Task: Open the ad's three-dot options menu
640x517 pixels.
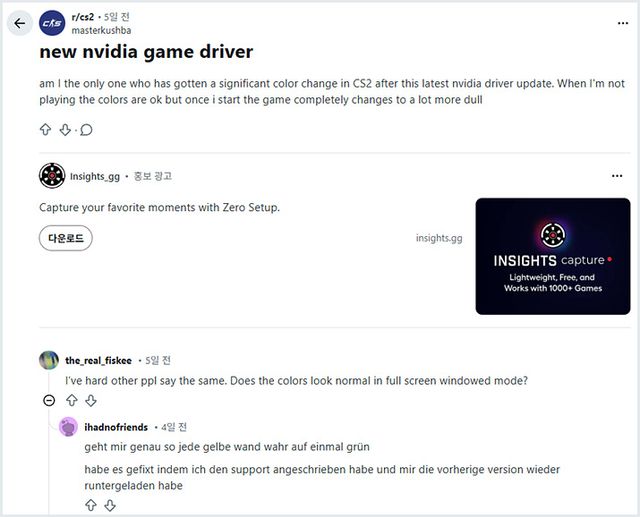Action: [617, 176]
